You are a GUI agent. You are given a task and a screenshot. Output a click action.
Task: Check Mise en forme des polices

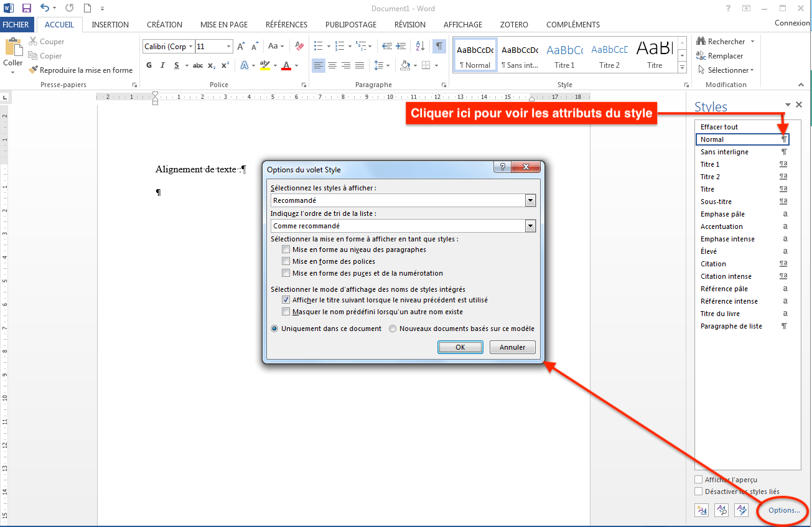[x=286, y=261]
